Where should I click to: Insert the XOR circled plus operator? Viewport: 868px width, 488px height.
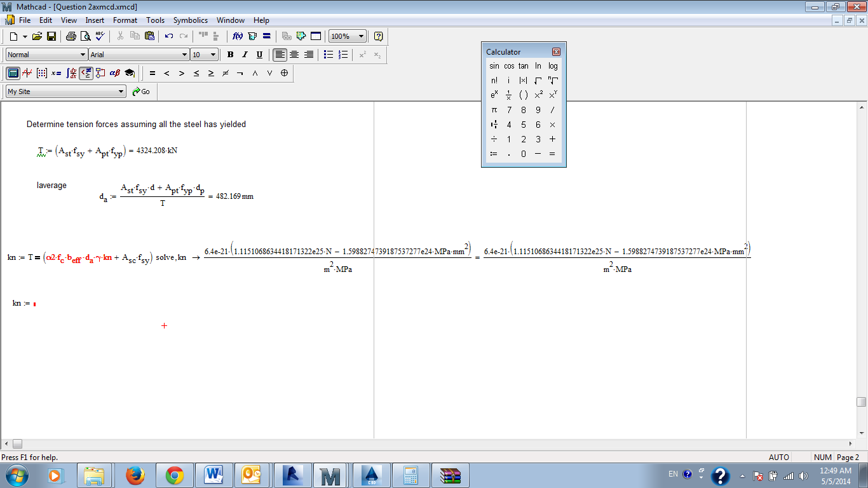(x=284, y=73)
